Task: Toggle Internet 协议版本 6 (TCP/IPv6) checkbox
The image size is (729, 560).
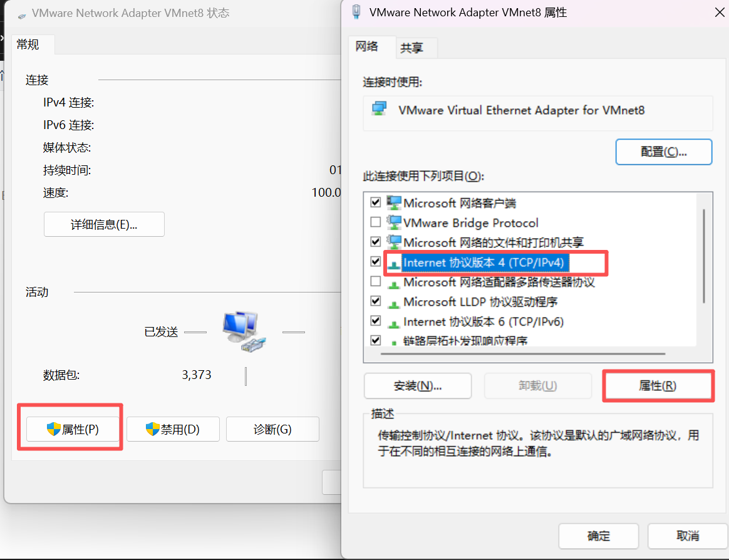Action: click(x=376, y=321)
